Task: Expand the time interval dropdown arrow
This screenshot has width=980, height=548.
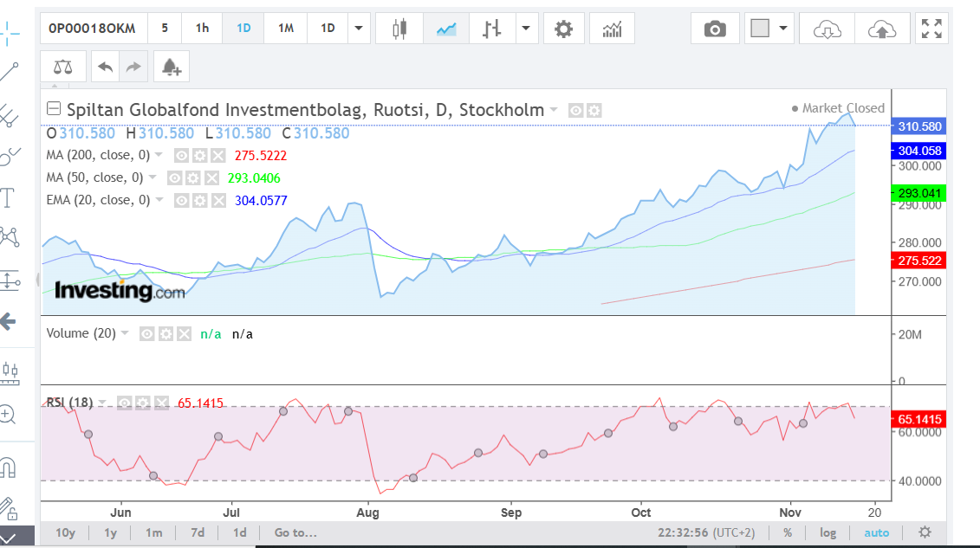Action: click(x=358, y=29)
